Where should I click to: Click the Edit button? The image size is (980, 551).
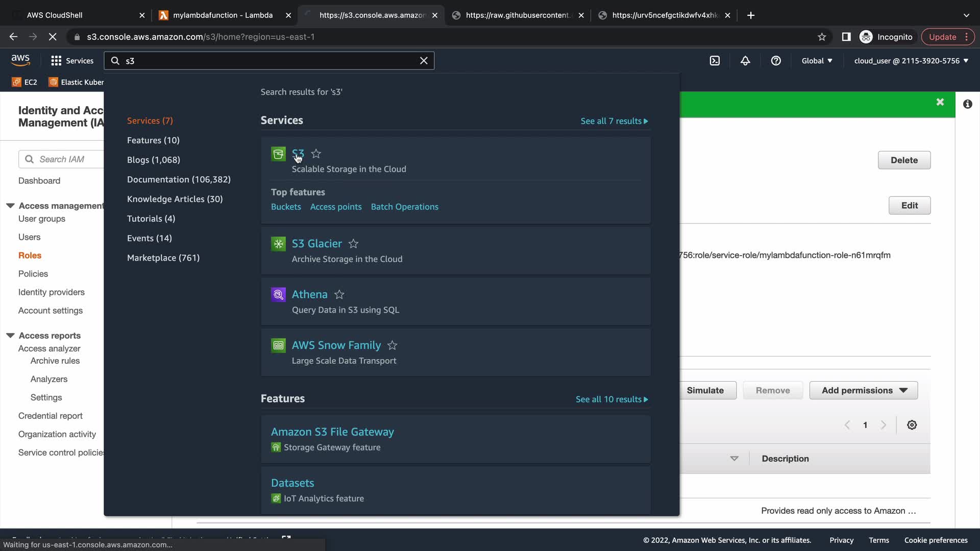909,206
